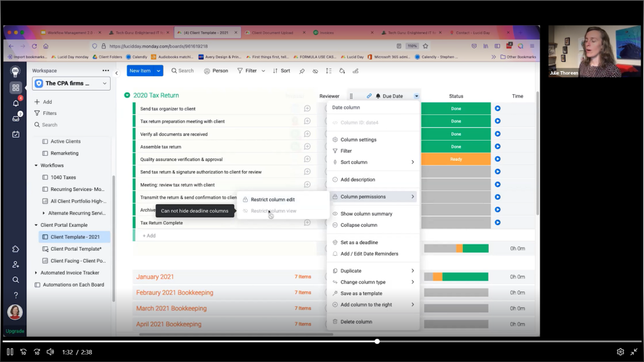Click the New Item button
This screenshot has height=362, width=644.
click(x=140, y=70)
